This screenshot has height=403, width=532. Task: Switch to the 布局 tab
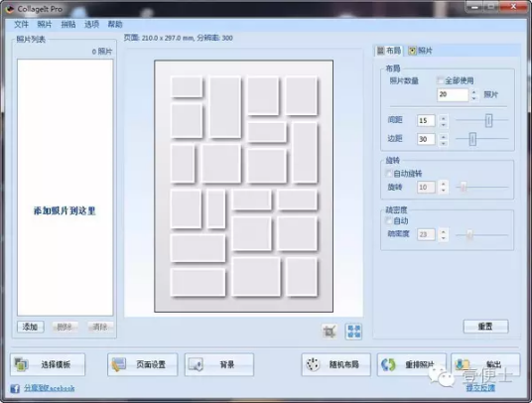point(389,51)
